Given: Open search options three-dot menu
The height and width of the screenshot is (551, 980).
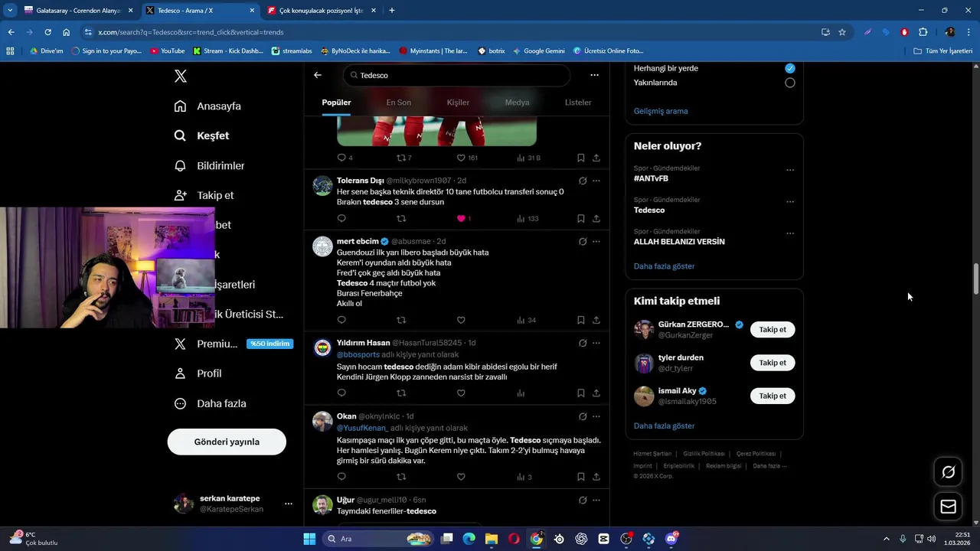Looking at the screenshot, I should 594,75.
